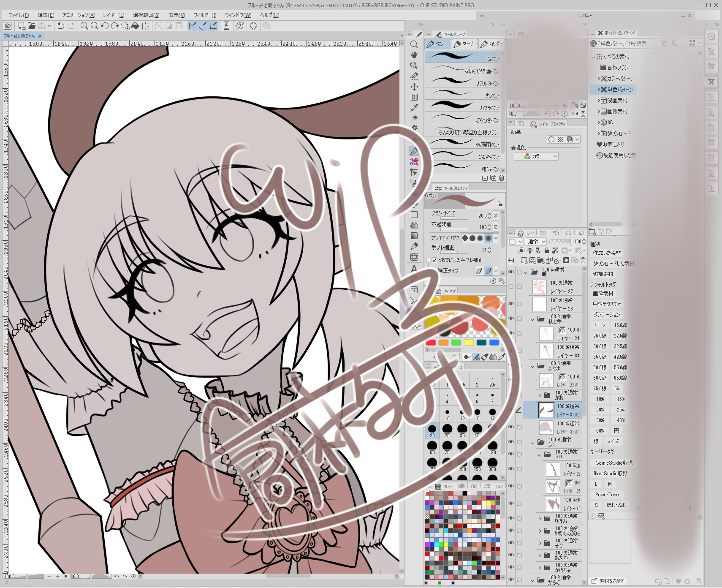
Task: Select the Move layer tool
Action: point(414,87)
